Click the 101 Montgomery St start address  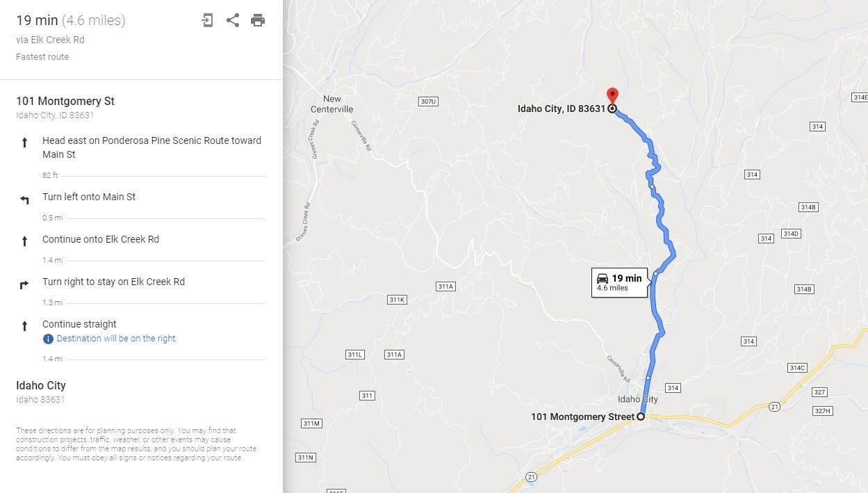coord(65,101)
